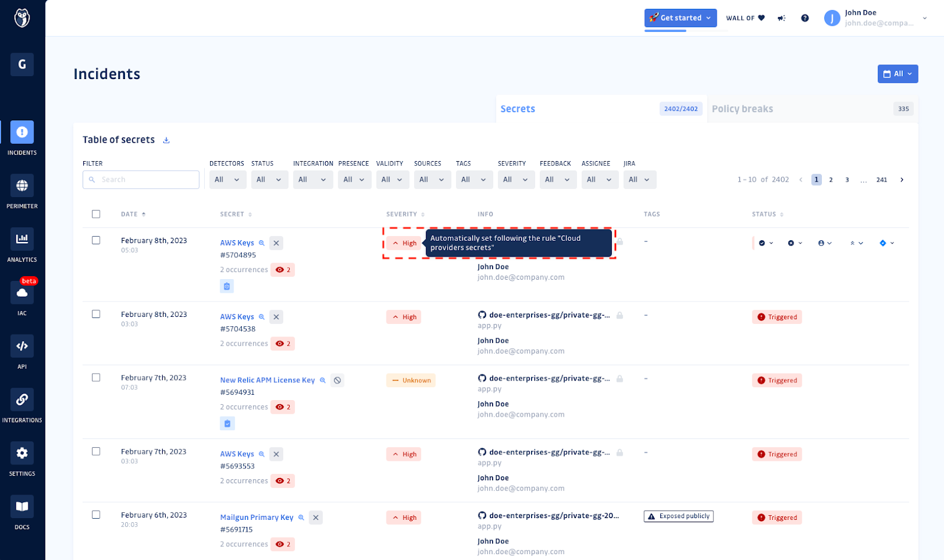The width and height of the screenshot is (944, 560).
Task: Expand the Detectors filter dropdown
Action: [228, 179]
